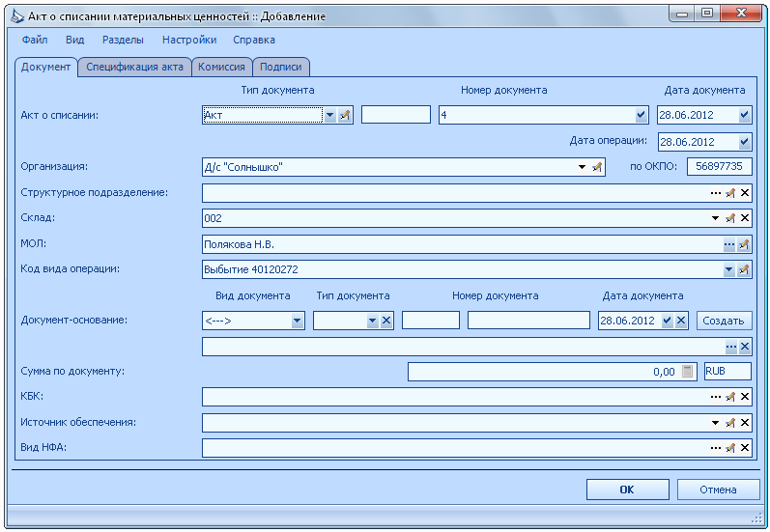The height and width of the screenshot is (532, 770).
Task: Expand Тип документа Акт dropdown arrow
Action: coord(330,115)
